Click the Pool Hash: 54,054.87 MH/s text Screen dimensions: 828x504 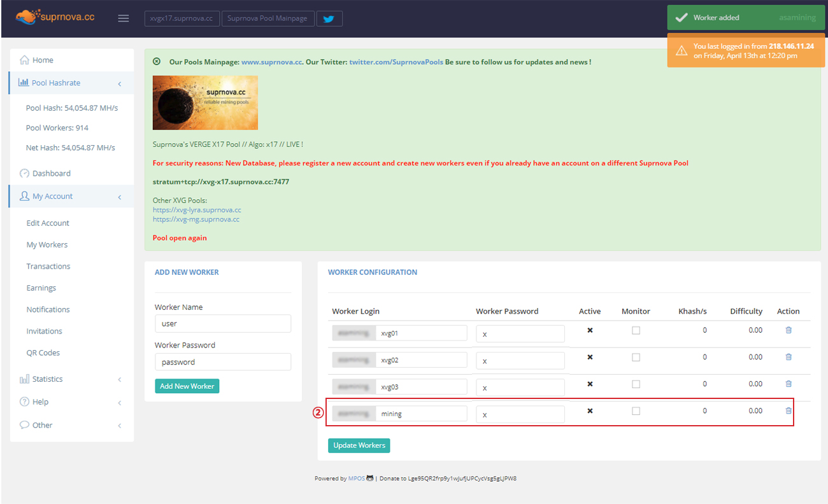pyautogui.click(x=72, y=108)
